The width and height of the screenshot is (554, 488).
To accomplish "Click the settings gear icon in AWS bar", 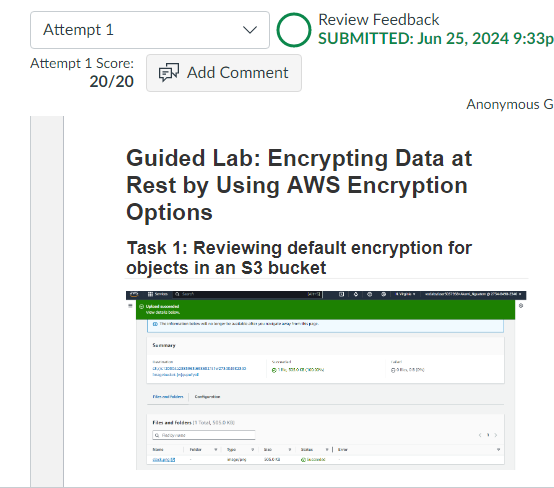I will (x=383, y=294).
